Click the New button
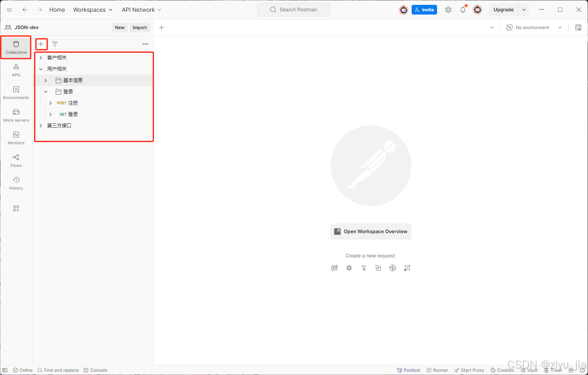Viewport: 588px width, 375px height. click(120, 27)
